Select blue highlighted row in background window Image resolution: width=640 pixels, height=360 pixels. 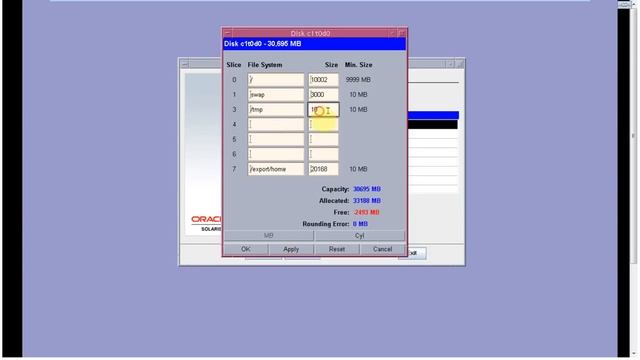[x=433, y=115]
